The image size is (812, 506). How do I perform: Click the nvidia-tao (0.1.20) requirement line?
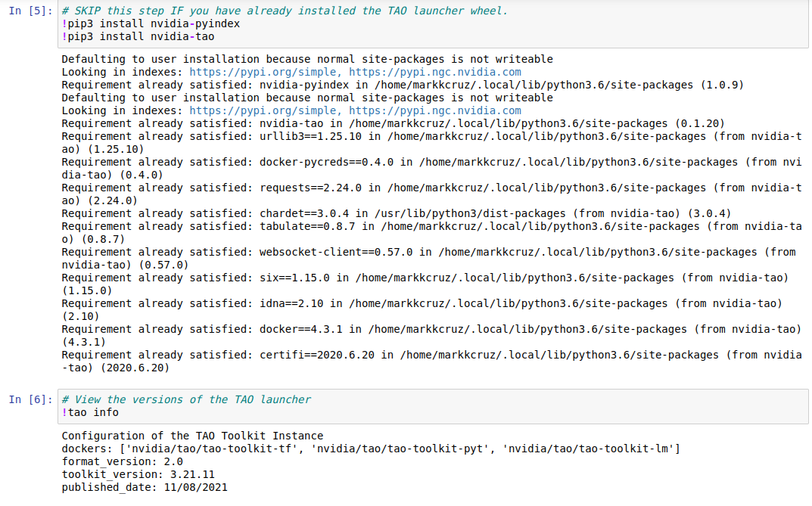[x=393, y=123]
